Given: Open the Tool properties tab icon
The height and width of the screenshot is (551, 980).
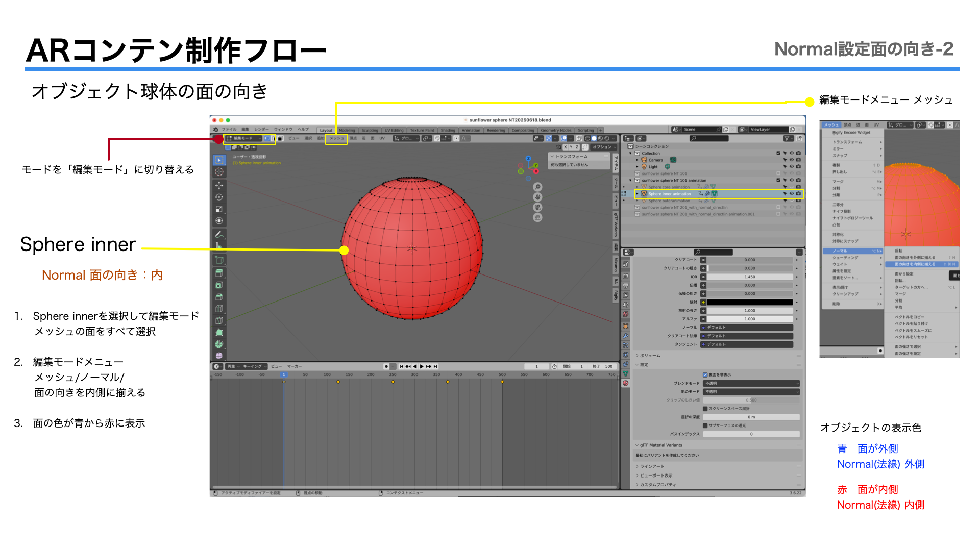Looking at the screenshot, I should click(x=625, y=264).
